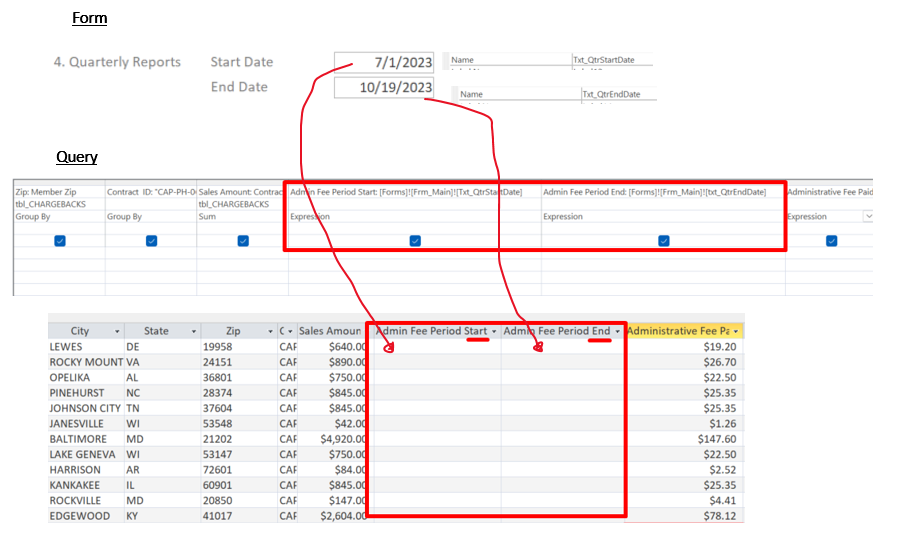This screenshot has width=901, height=543.
Task: Open City column filter dropdown arrow
Action: [x=117, y=332]
